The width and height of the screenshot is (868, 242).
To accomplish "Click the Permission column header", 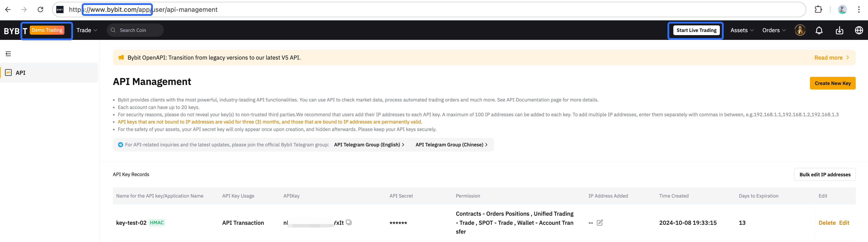I will click(x=468, y=196).
